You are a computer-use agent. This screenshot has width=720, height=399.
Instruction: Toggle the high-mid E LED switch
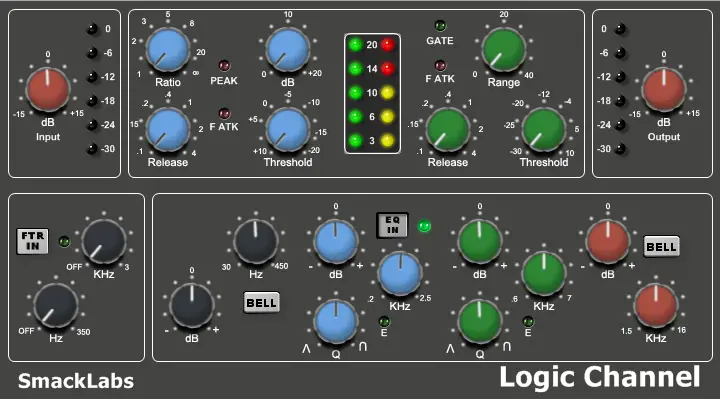528,321
